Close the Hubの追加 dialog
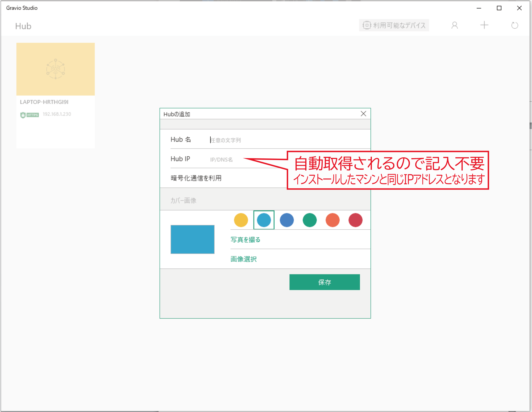532x412 pixels. pyautogui.click(x=363, y=114)
